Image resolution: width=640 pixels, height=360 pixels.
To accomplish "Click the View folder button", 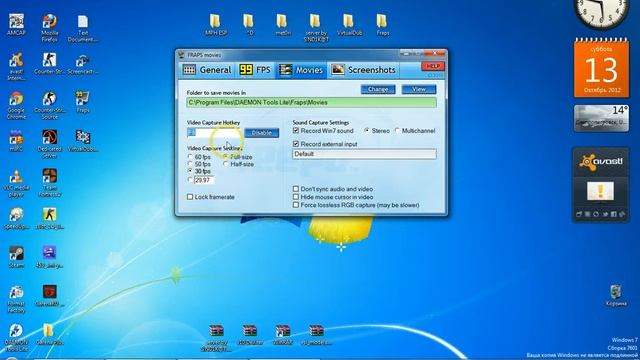I will click(x=419, y=89).
